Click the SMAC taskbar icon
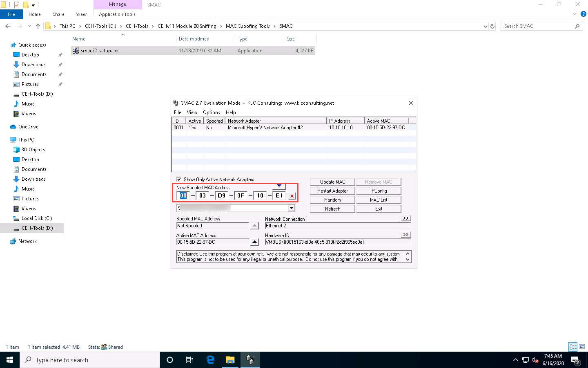The height and width of the screenshot is (368, 588). (x=250, y=360)
